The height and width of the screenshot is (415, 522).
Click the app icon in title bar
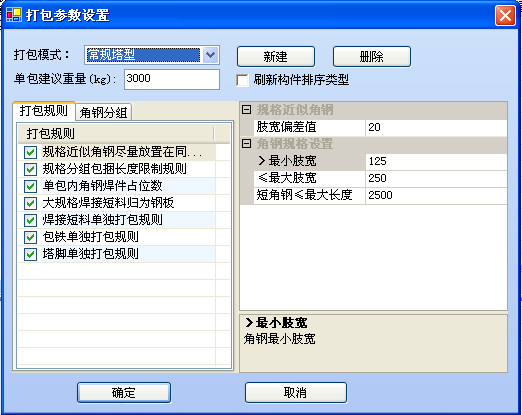click(x=14, y=15)
